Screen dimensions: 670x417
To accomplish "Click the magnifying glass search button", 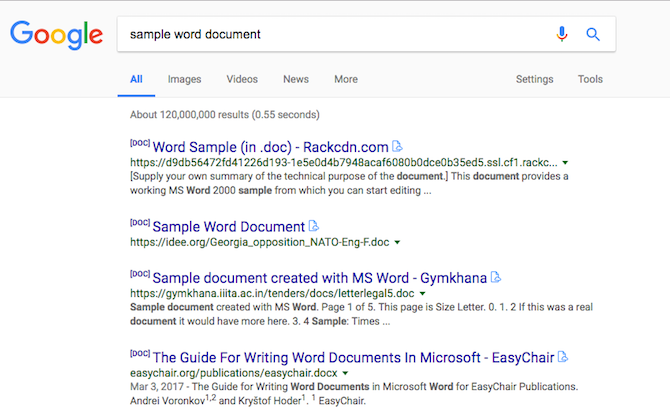I will [593, 34].
